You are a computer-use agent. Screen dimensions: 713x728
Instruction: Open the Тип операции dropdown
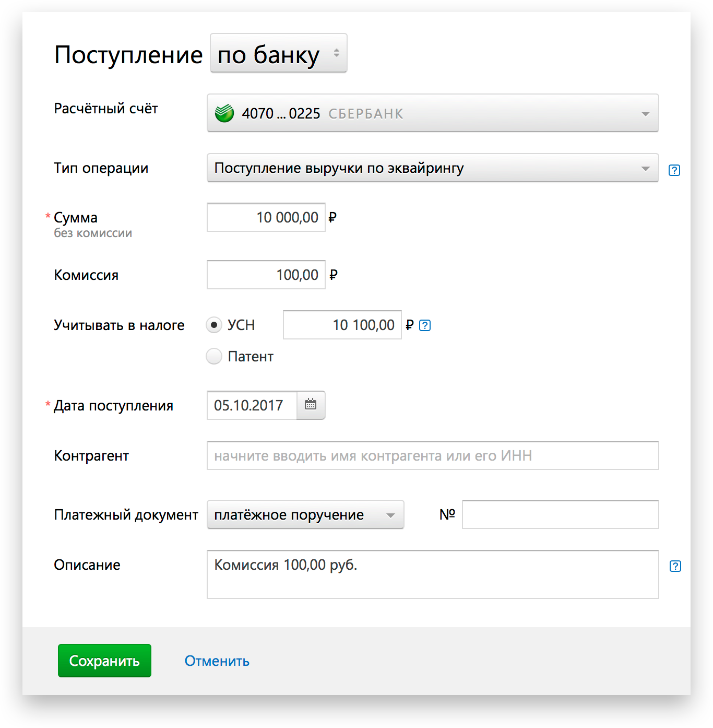[433, 168]
